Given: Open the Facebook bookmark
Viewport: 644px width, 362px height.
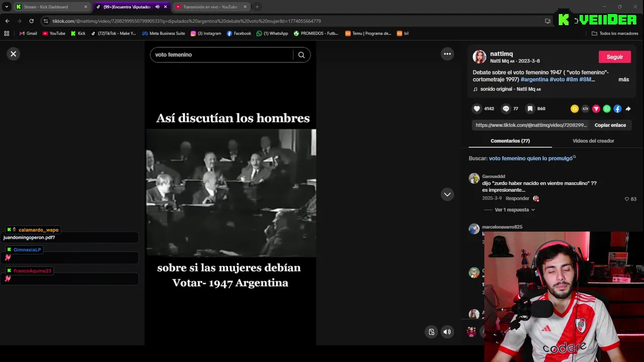Looking at the screenshot, I should (x=239, y=34).
